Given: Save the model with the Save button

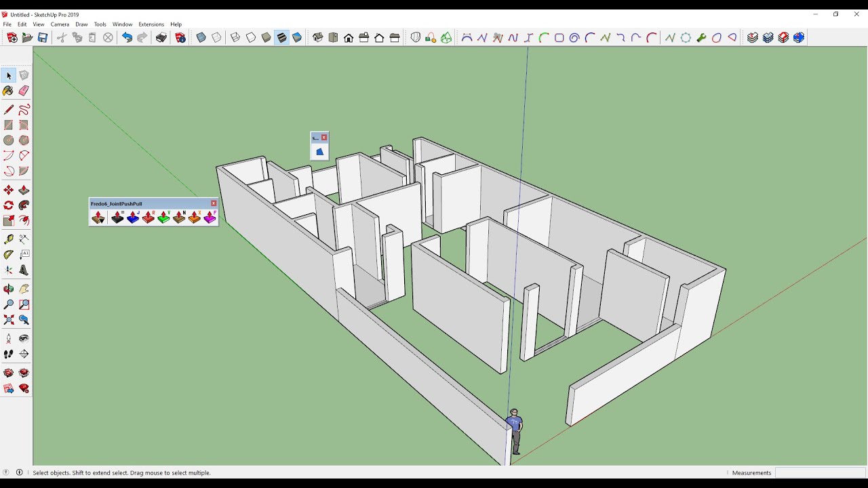Looking at the screenshot, I should tap(43, 38).
